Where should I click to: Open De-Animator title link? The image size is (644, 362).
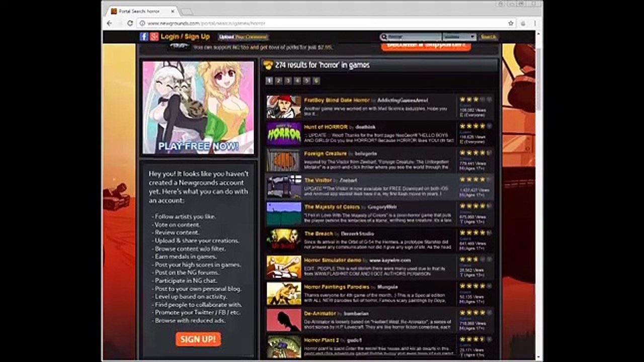(320, 313)
